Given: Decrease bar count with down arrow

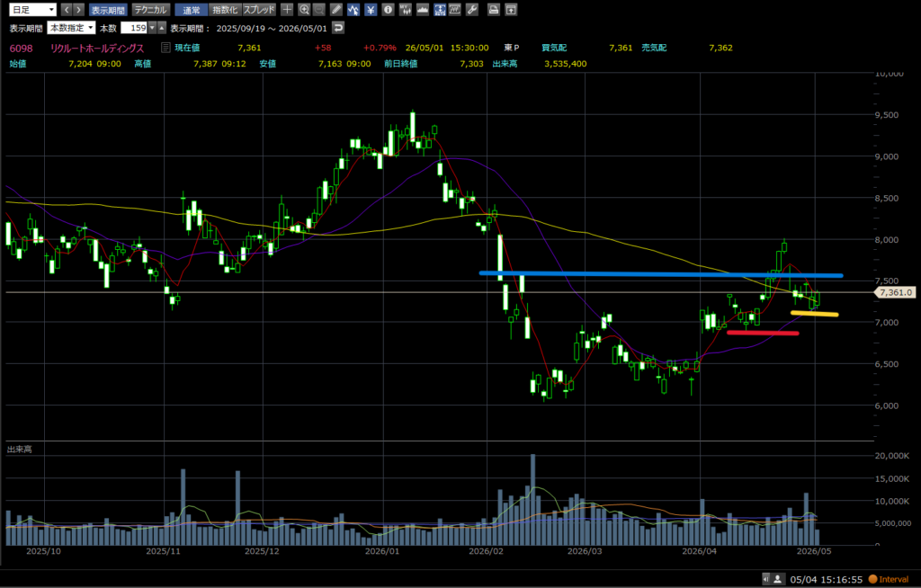Looking at the screenshot, I should [152, 28].
